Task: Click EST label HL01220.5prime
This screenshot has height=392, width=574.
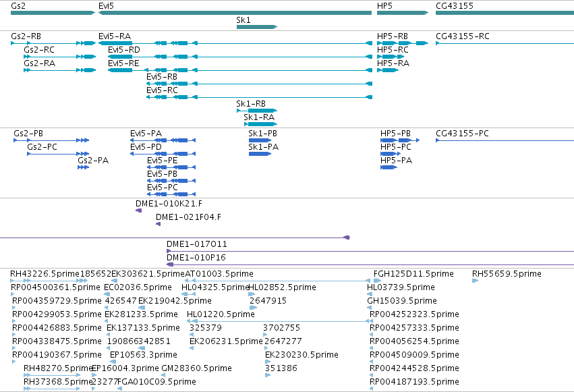Action: [221, 315]
